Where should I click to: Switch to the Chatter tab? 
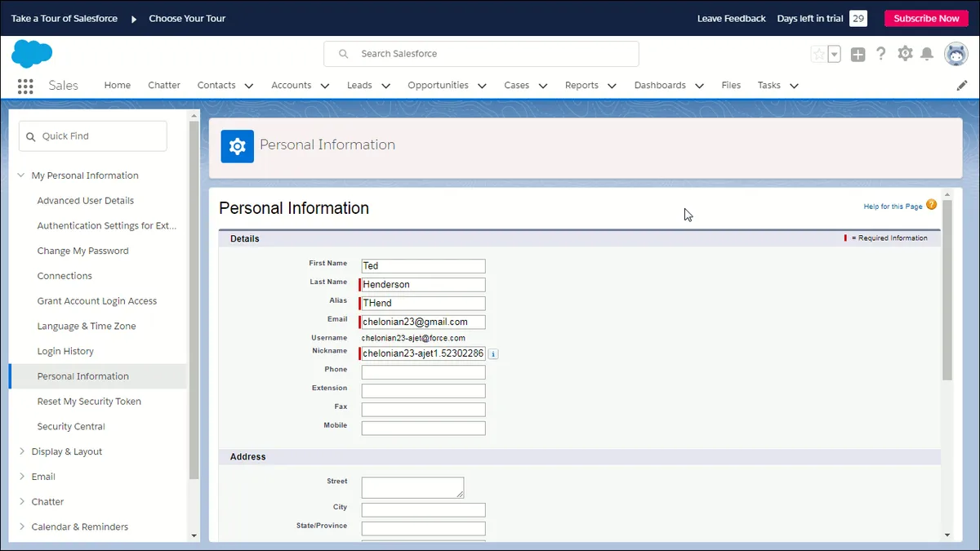(x=164, y=85)
